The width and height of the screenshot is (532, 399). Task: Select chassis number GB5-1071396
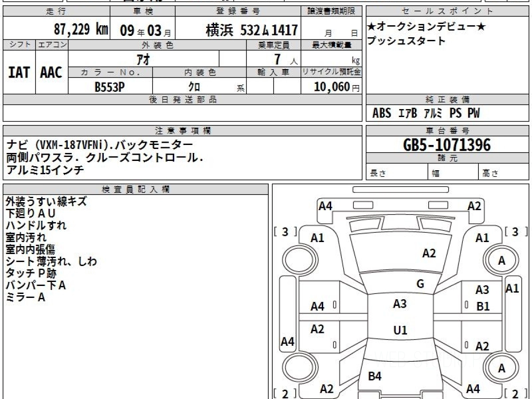(x=447, y=145)
